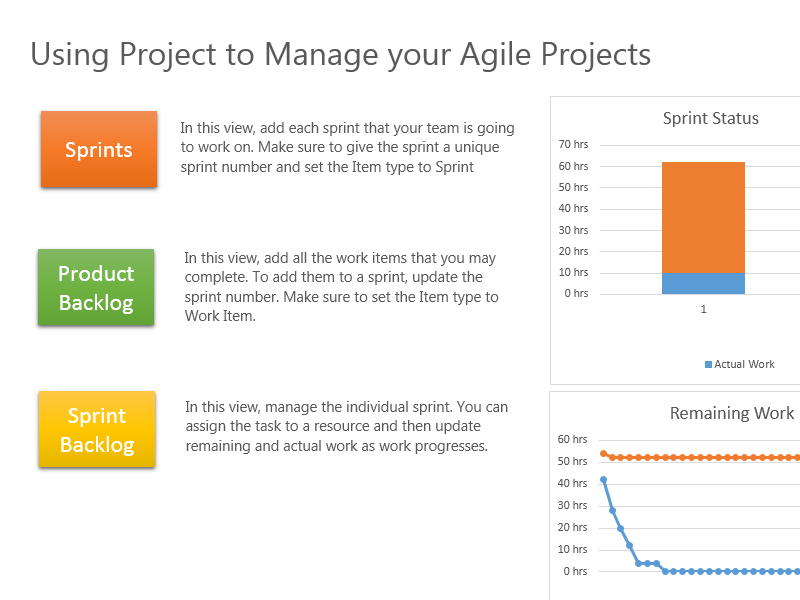Select the 60 hrs label in Remaining Work
This screenshot has height=600, width=800.
click(572, 439)
